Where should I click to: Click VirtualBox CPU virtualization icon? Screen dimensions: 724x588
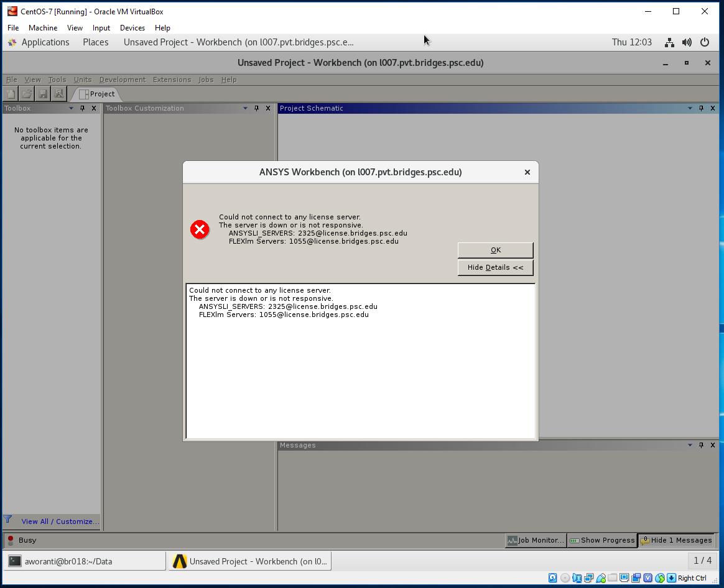[x=648, y=578]
